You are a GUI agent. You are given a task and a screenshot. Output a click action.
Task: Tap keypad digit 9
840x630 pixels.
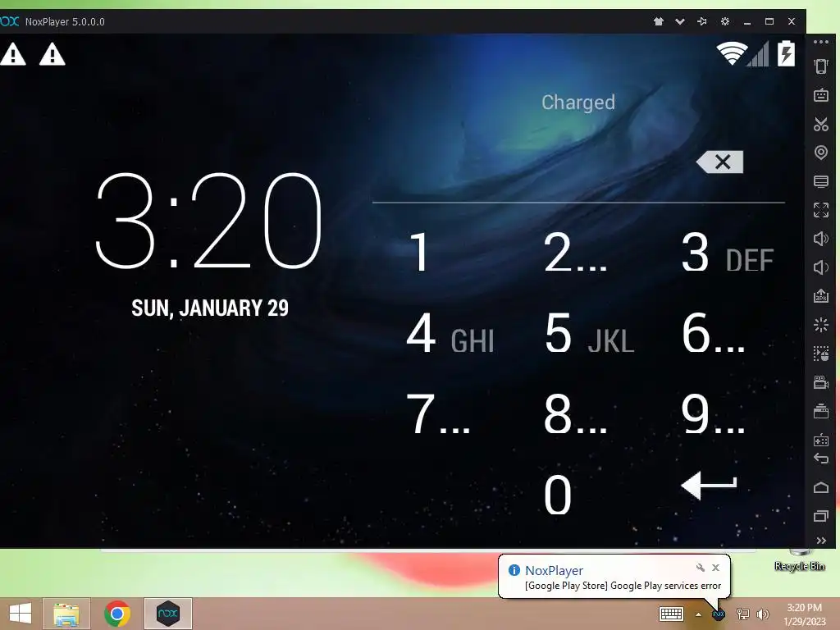pyautogui.click(x=713, y=414)
